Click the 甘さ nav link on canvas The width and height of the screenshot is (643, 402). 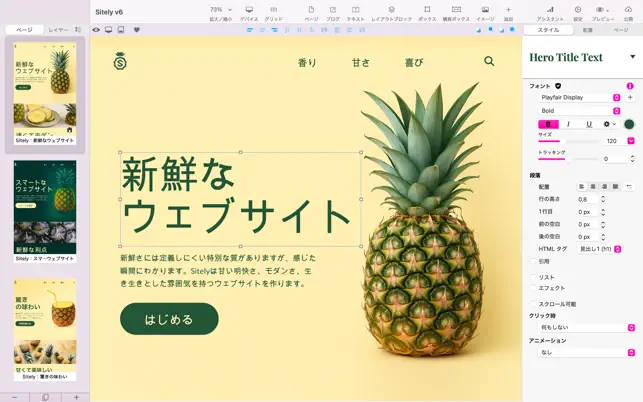point(360,62)
